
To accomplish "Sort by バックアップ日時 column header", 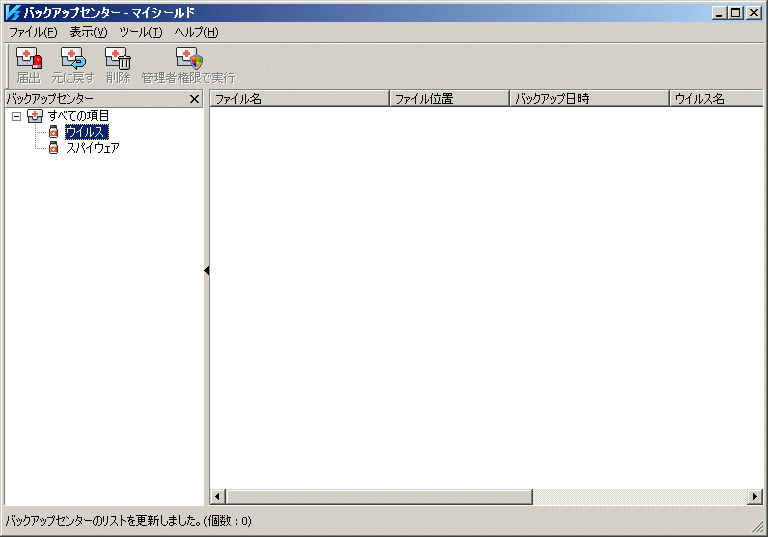I will 589,98.
